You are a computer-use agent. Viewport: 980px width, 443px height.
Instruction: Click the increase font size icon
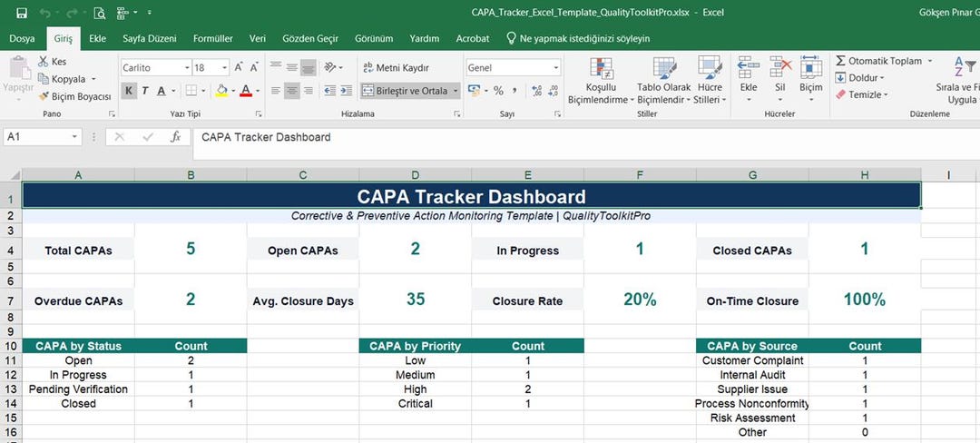[239, 67]
